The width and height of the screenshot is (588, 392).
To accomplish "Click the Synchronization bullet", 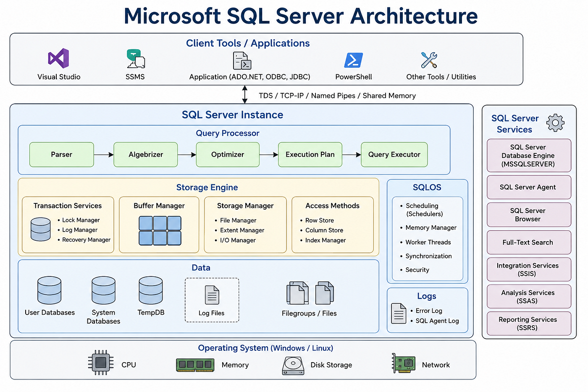I will (x=426, y=256).
